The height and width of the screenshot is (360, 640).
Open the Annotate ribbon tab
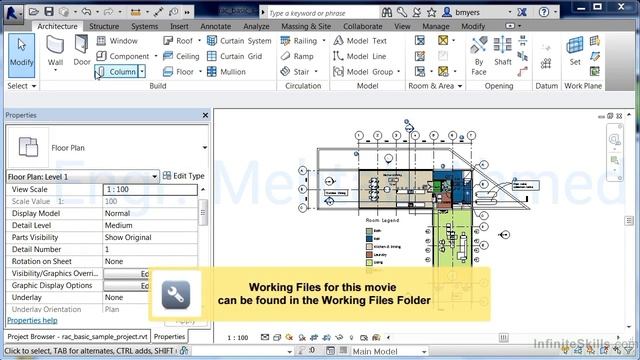pos(216,26)
